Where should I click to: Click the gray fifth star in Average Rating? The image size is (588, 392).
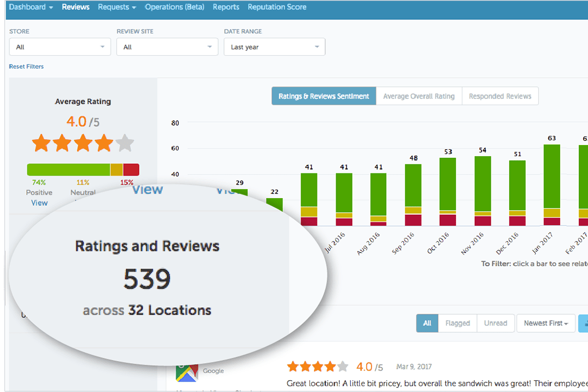[125, 143]
